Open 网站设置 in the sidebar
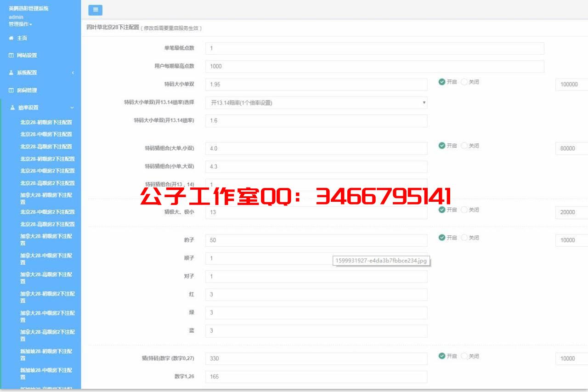Viewport: 588px width, 392px height. pos(27,55)
